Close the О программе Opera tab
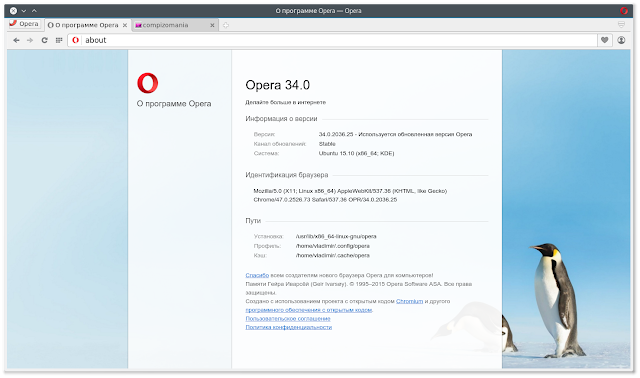The height and width of the screenshot is (378, 640). coord(125,25)
